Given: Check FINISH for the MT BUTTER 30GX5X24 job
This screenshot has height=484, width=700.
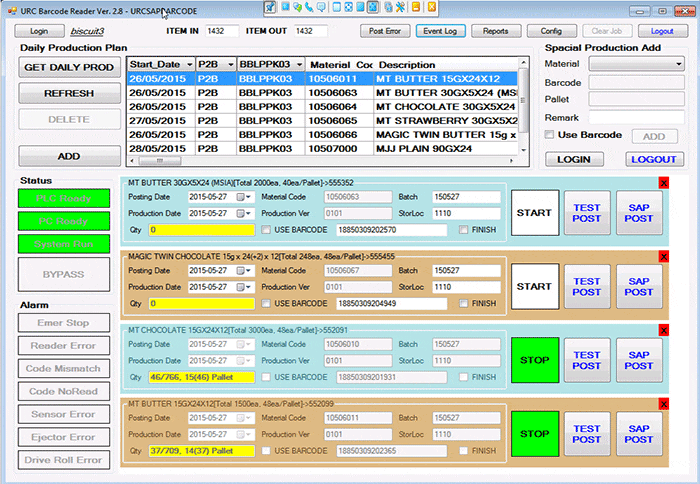Looking at the screenshot, I should pos(463,229).
